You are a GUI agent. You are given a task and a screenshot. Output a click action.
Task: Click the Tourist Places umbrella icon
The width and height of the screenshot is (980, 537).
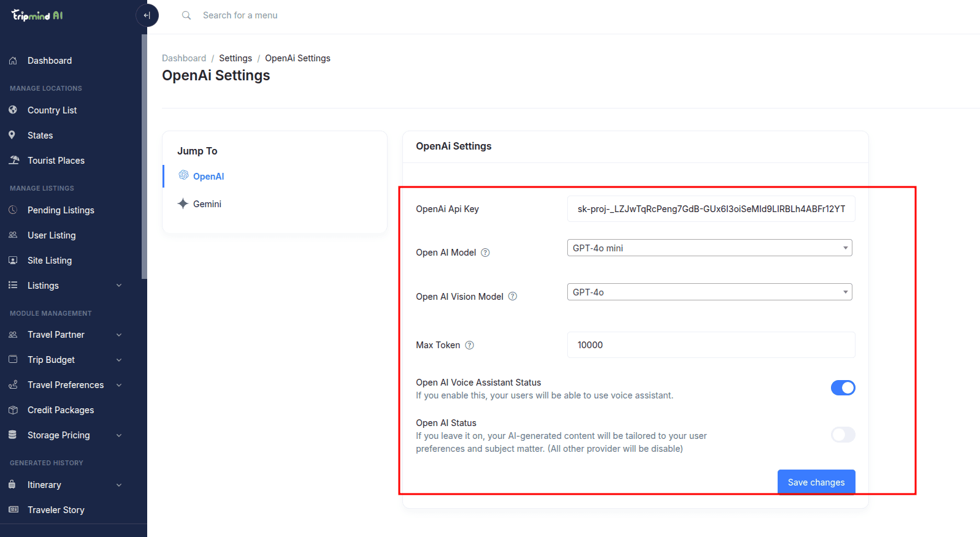13,160
